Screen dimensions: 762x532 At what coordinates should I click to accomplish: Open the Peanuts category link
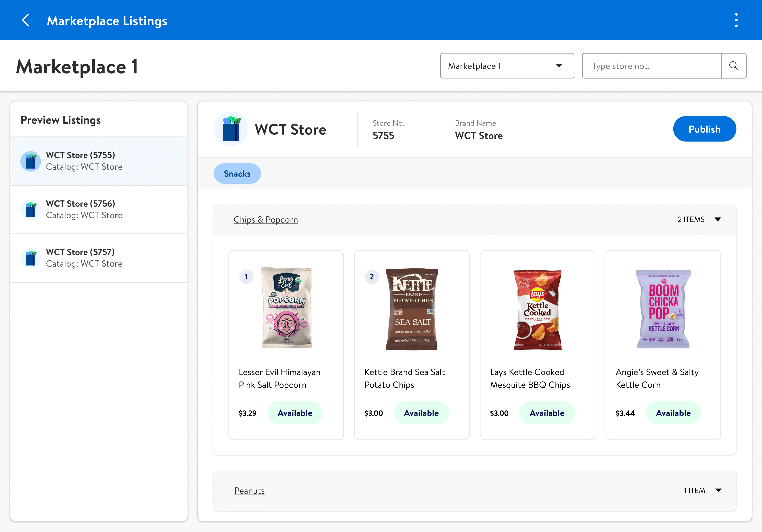click(x=249, y=490)
